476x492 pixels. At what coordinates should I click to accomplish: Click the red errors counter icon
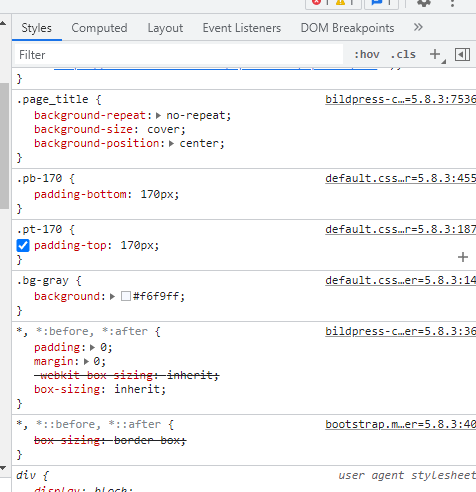317,2
